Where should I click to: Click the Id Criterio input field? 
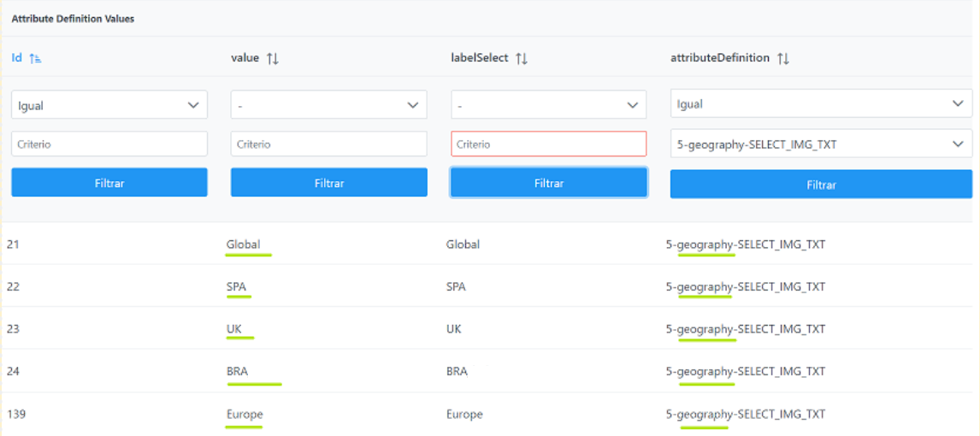[x=109, y=144]
